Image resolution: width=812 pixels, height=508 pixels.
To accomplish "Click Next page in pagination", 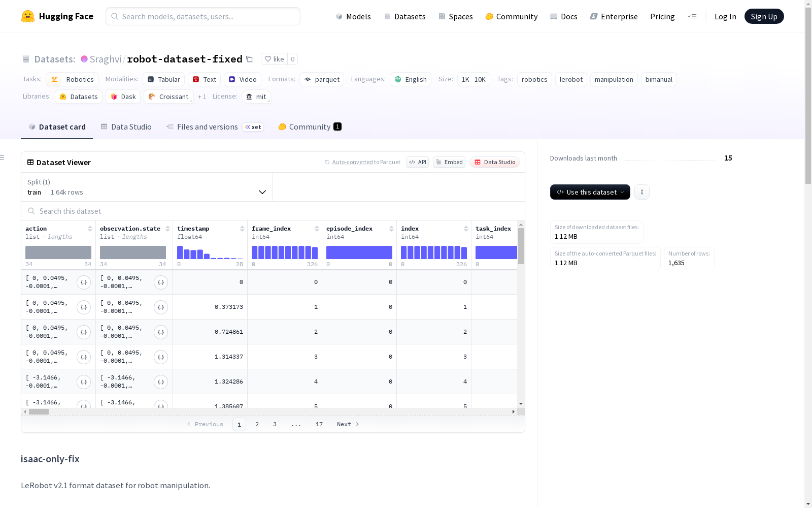I will 348,424.
